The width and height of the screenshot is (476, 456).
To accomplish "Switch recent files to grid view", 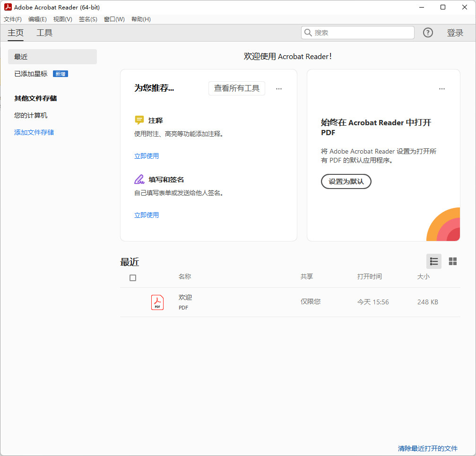I will point(453,261).
